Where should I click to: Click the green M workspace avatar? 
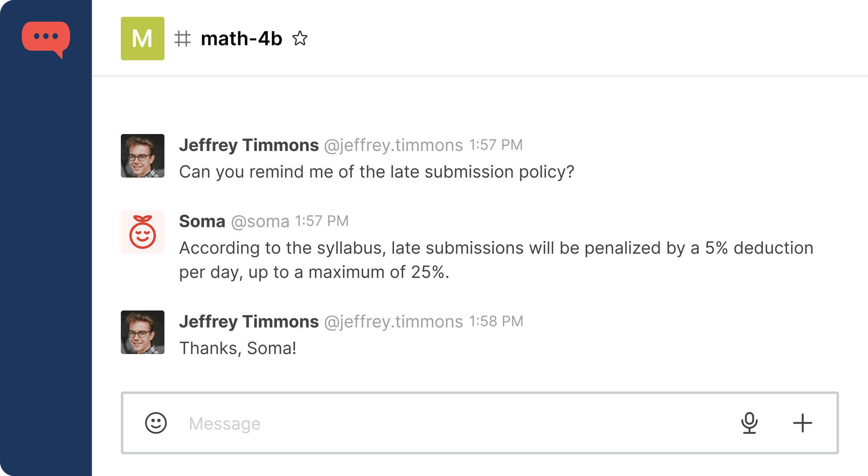[x=142, y=39]
